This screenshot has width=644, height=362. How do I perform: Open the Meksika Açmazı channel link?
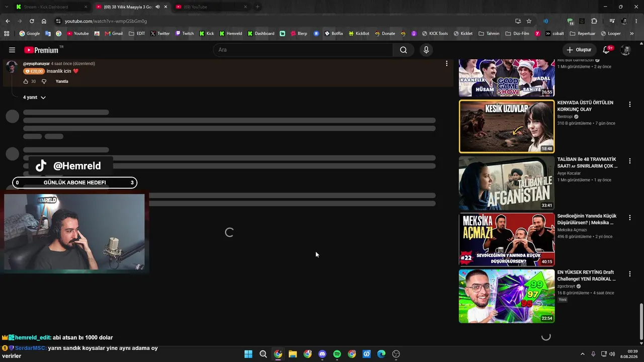point(572,230)
